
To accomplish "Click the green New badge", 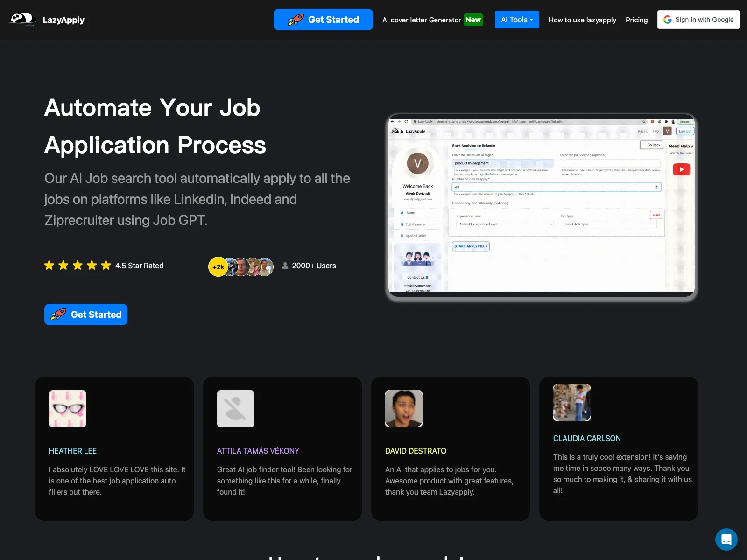I will (x=473, y=20).
